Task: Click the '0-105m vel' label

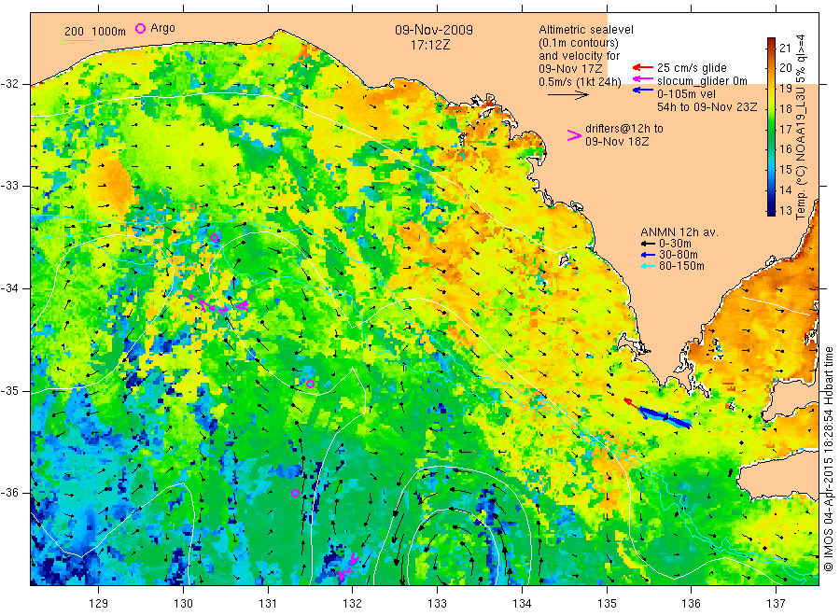Action: click(686, 93)
